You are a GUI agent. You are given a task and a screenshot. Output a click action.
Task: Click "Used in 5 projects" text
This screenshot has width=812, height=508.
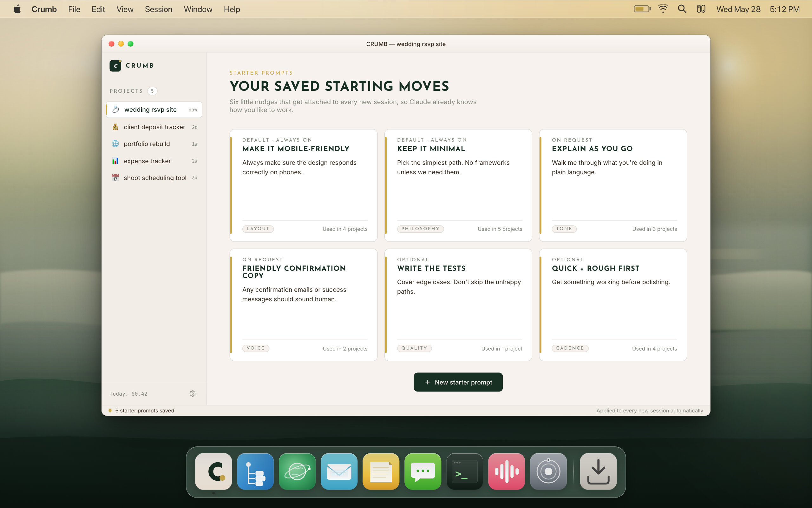500,229
